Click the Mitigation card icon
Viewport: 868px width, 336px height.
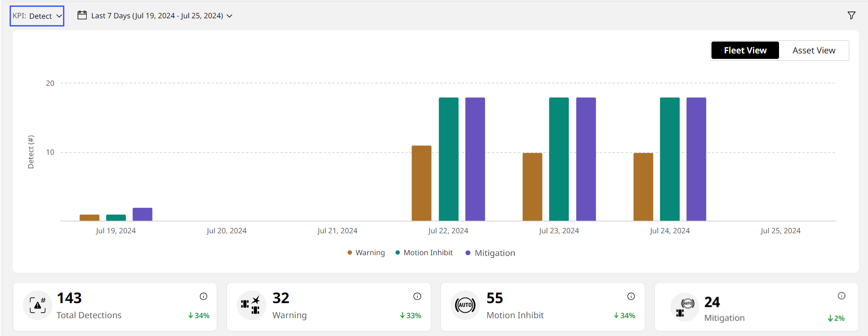[685, 307]
